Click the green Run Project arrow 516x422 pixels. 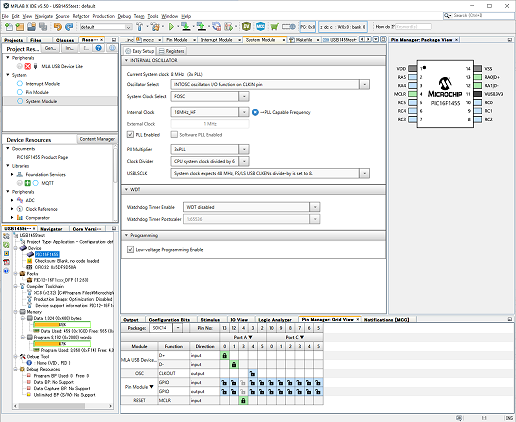click(x=171, y=27)
